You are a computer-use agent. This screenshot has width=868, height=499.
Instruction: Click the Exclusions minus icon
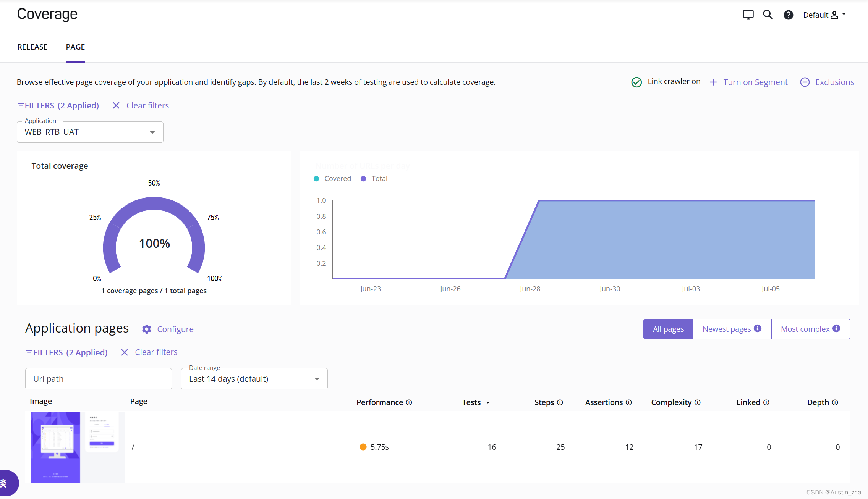[x=805, y=82]
